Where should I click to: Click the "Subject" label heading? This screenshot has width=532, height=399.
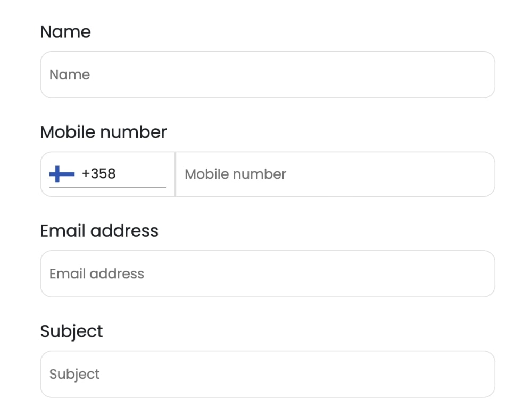tap(71, 331)
